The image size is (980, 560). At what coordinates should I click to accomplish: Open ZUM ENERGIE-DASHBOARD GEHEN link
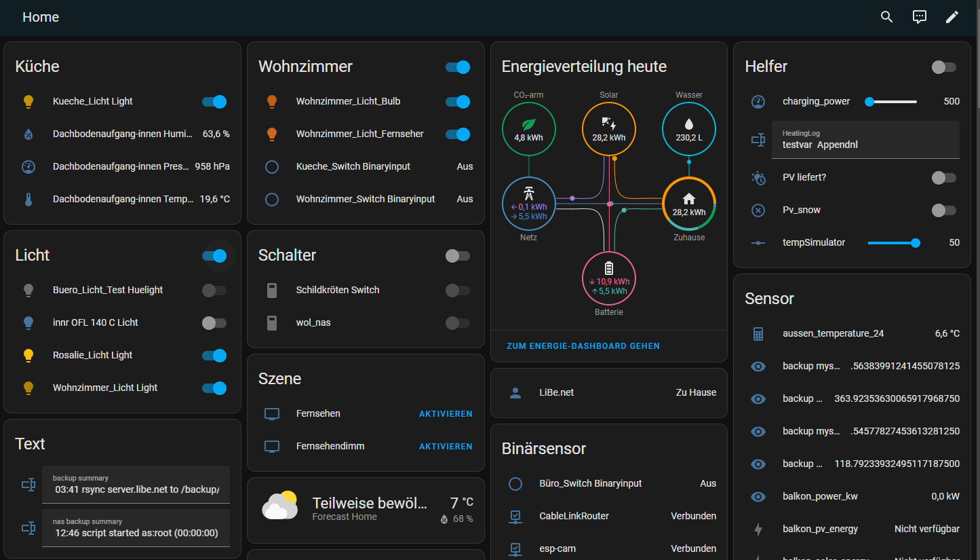583,346
